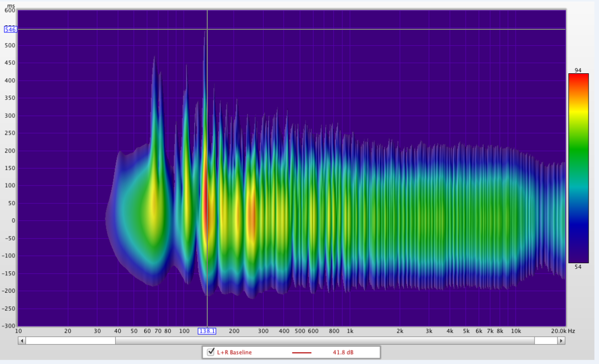Click the red trace line sample in legend
The height and width of the screenshot is (364, 599).
(x=301, y=353)
